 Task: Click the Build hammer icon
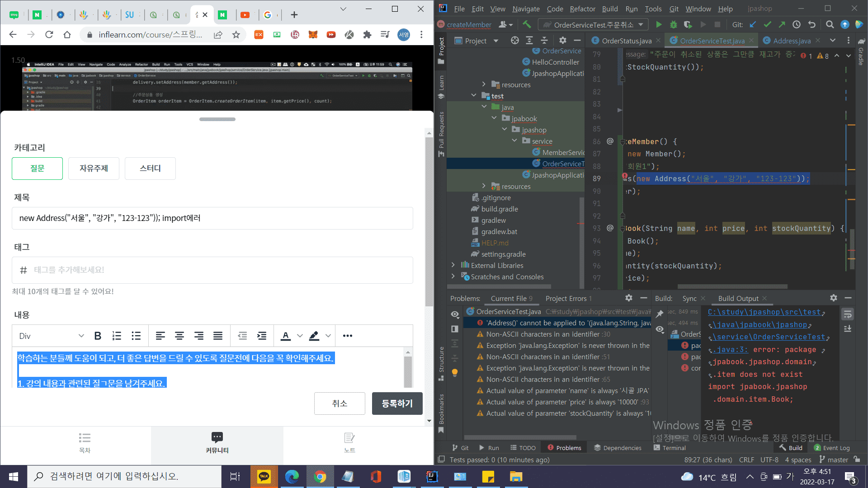(x=527, y=24)
